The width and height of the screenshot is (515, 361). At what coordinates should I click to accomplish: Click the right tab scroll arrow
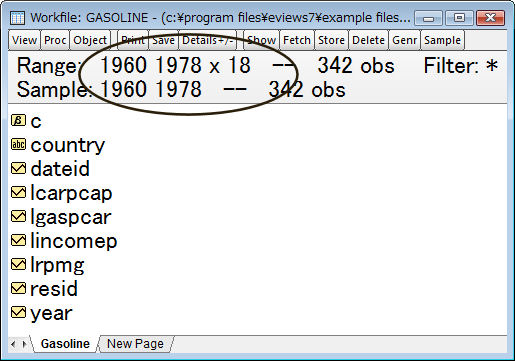[x=24, y=344]
